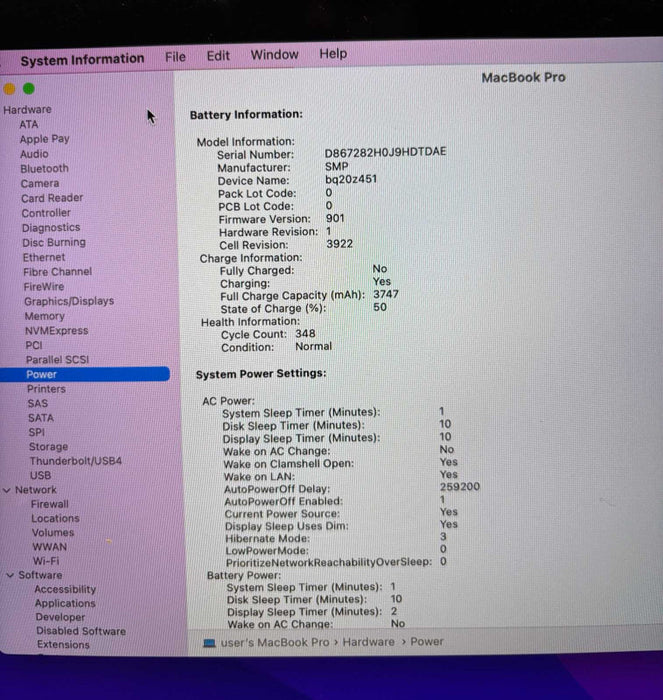Select the highlighted Power item
The width and height of the screenshot is (663, 700).
tap(85, 374)
